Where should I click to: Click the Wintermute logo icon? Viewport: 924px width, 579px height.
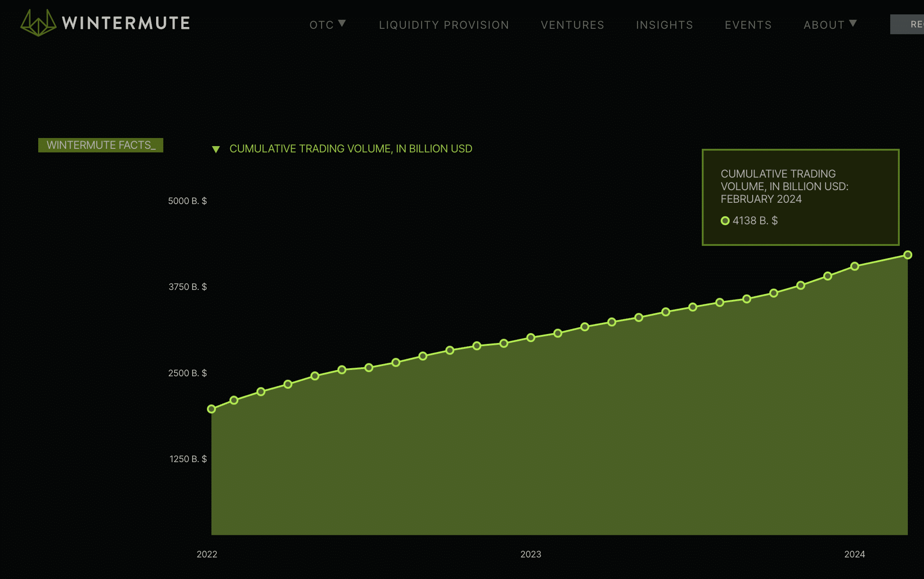pyautogui.click(x=38, y=22)
